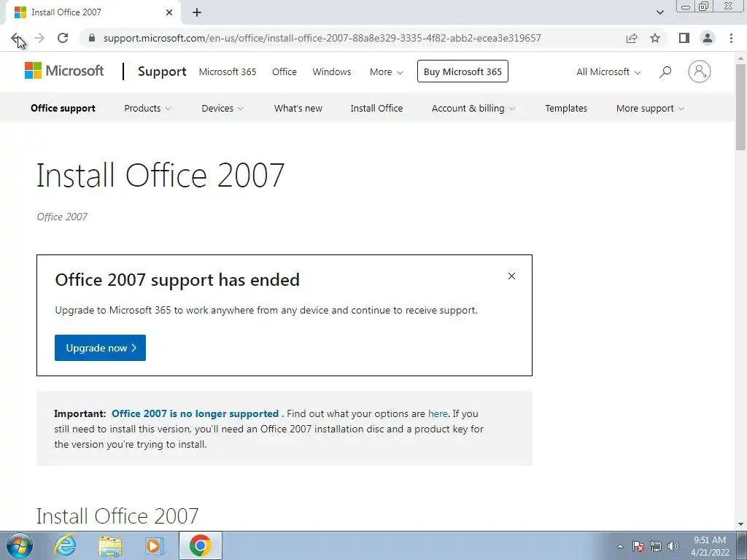The width and height of the screenshot is (747, 560).
Task: Open Chrome's three-dot menu
Action: click(731, 38)
